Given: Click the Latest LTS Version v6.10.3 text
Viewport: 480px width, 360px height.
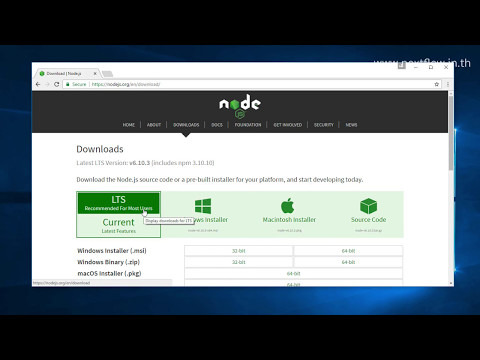Looking at the screenshot, I should [x=145, y=163].
